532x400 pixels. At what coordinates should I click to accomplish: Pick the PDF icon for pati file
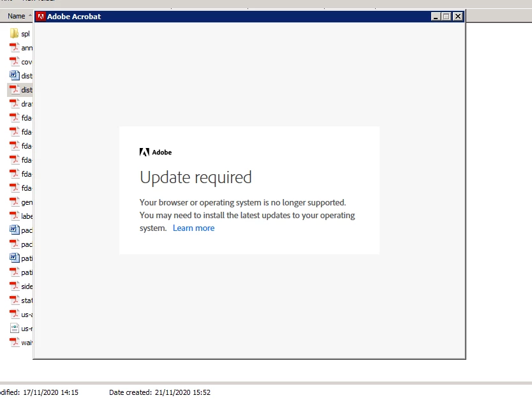click(x=14, y=272)
